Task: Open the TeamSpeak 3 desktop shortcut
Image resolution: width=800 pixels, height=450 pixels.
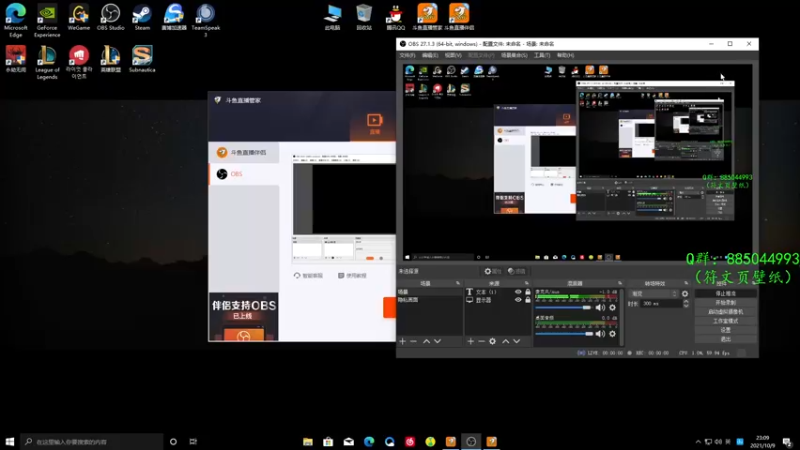Action: click(206, 20)
